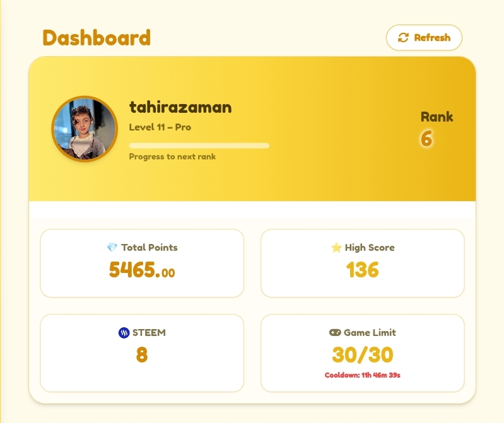
Task: Open the Total Points card
Action: [142, 263]
